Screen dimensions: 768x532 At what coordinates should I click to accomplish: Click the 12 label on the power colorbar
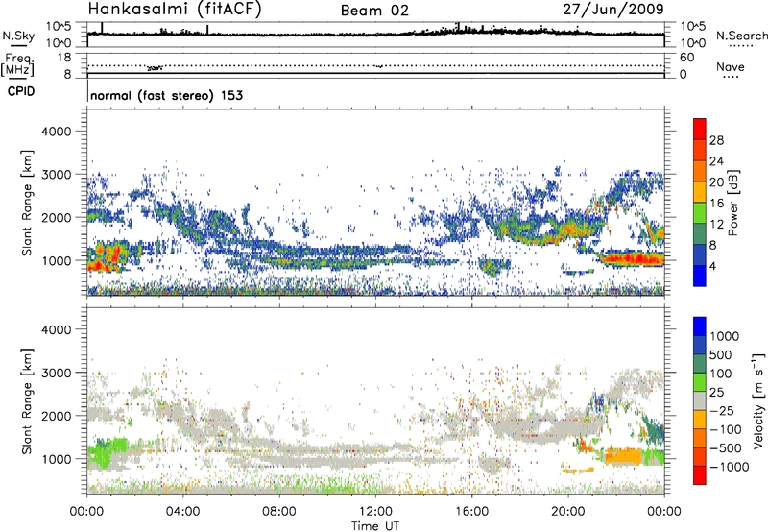pos(716,225)
